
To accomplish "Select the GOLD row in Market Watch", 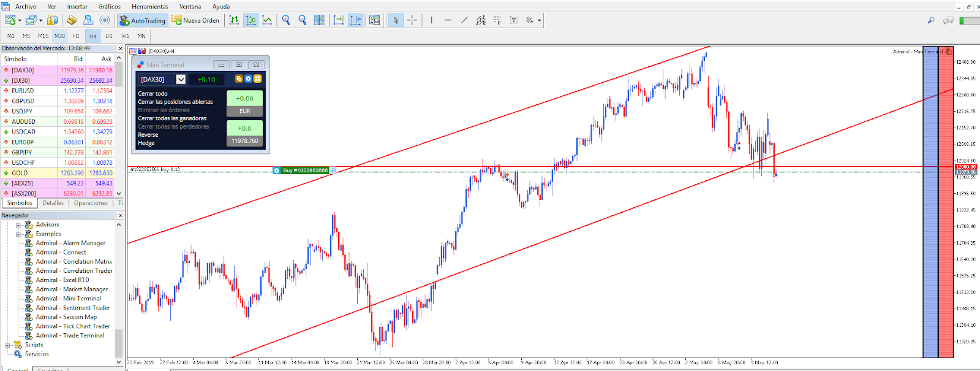I will coord(58,173).
